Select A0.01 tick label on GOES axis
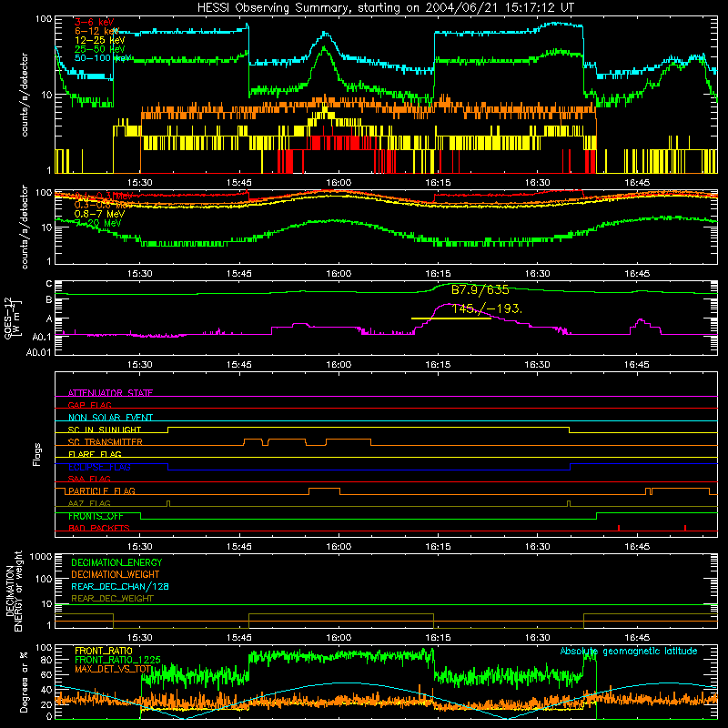 tap(39, 353)
